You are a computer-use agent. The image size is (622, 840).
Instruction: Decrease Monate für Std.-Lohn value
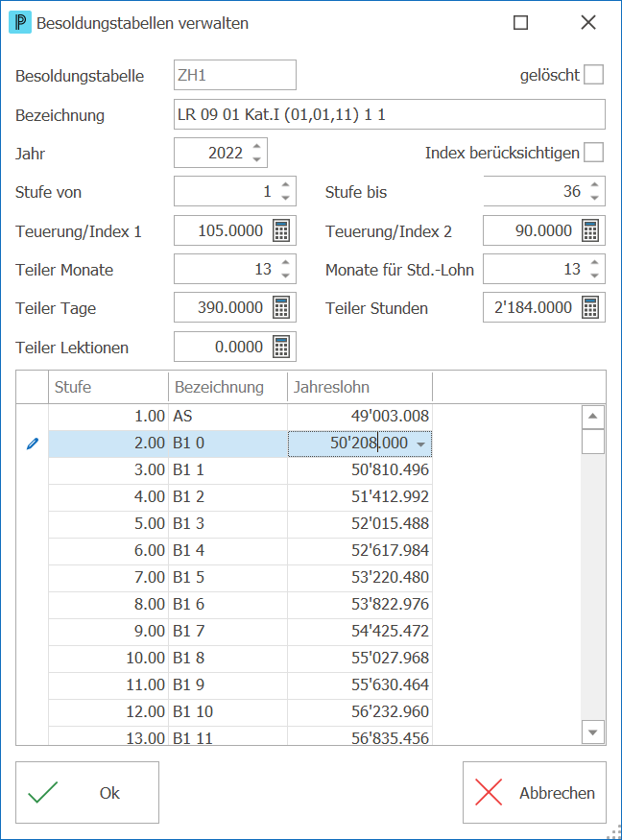pyautogui.click(x=595, y=276)
